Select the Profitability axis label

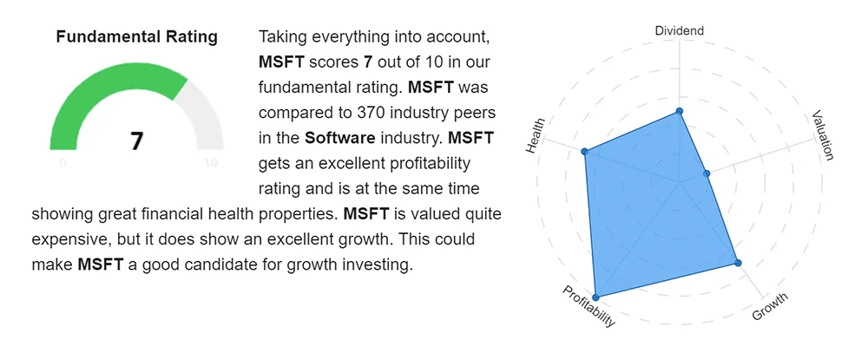tap(589, 307)
